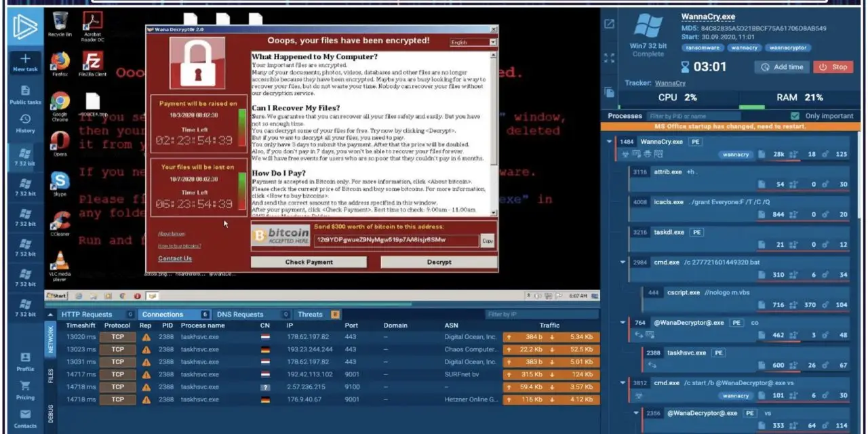Toggle fullscreen view of the VM

pyautogui.click(x=609, y=58)
